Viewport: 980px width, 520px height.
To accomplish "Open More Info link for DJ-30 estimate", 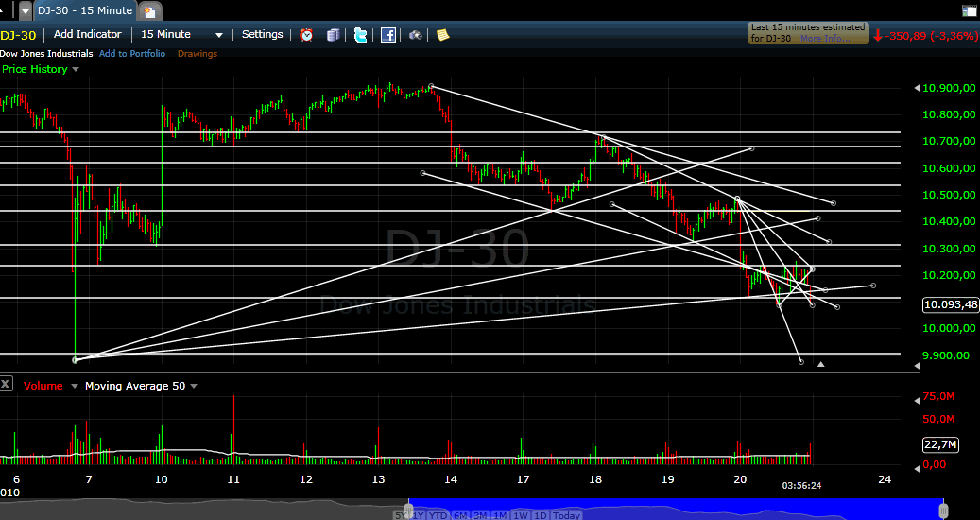I will click(825, 38).
